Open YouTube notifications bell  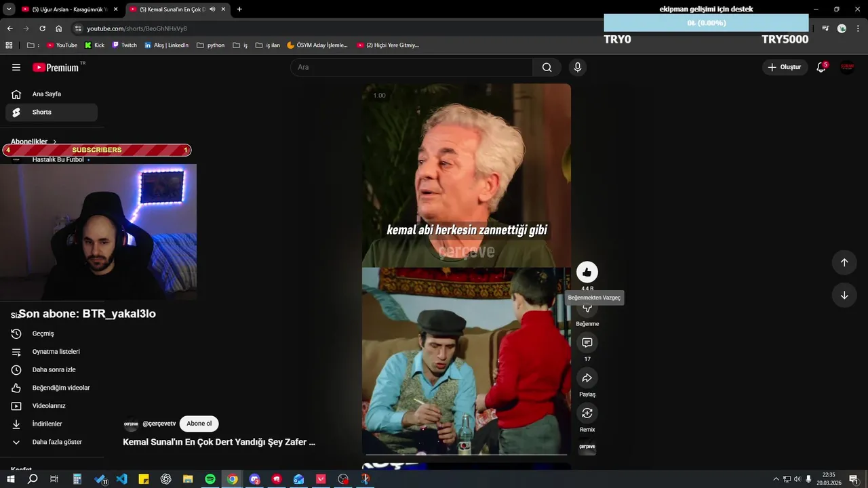tap(821, 67)
